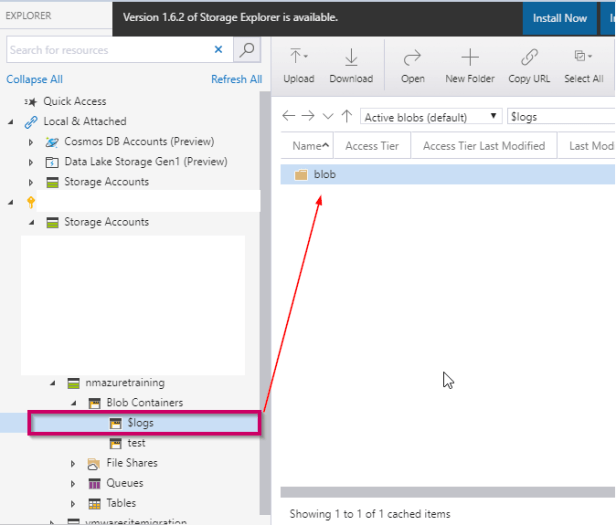This screenshot has width=616, height=525.
Task: Expand the File Shares node
Action: (x=73, y=464)
